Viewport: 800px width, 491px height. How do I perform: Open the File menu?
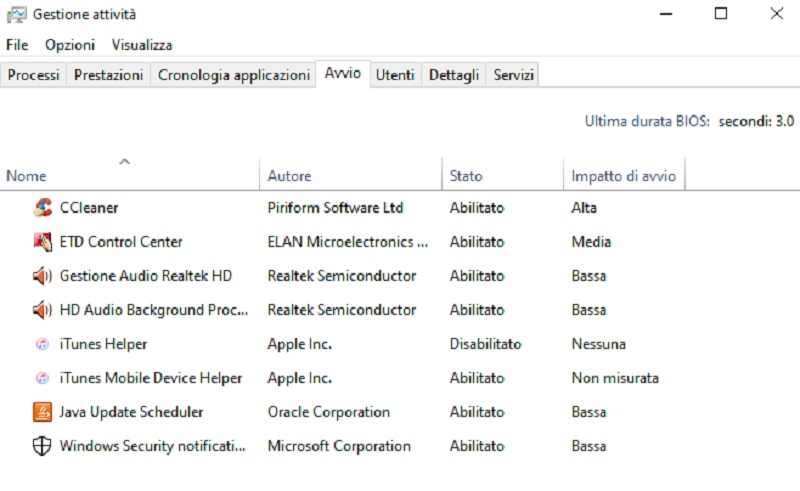[x=17, y=45]
